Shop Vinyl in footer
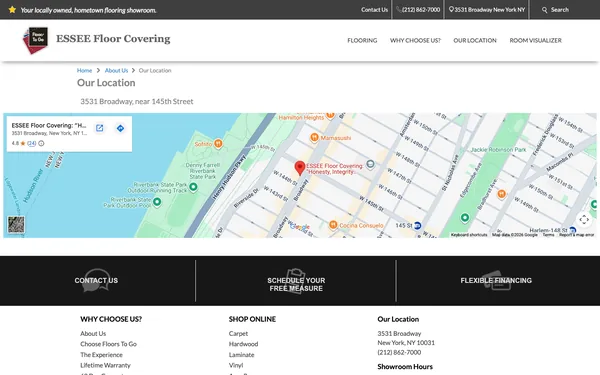The height and width of the screenshot is (375, 600). pyautogui.click(x=236, y=365)
